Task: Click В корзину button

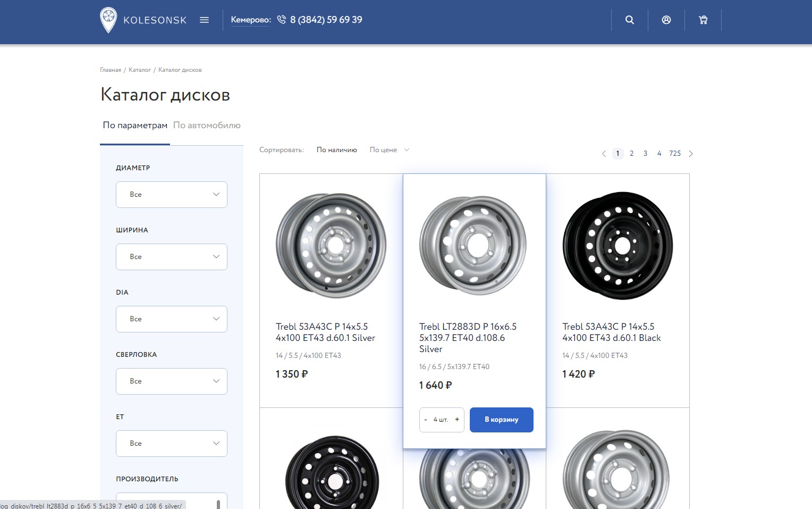Action: tap(502, 420)
